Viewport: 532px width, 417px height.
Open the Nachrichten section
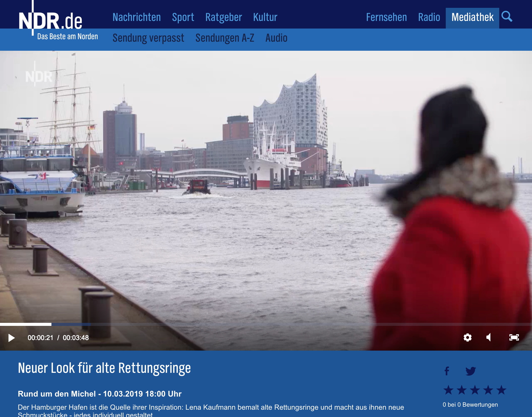tap(136, 17)
